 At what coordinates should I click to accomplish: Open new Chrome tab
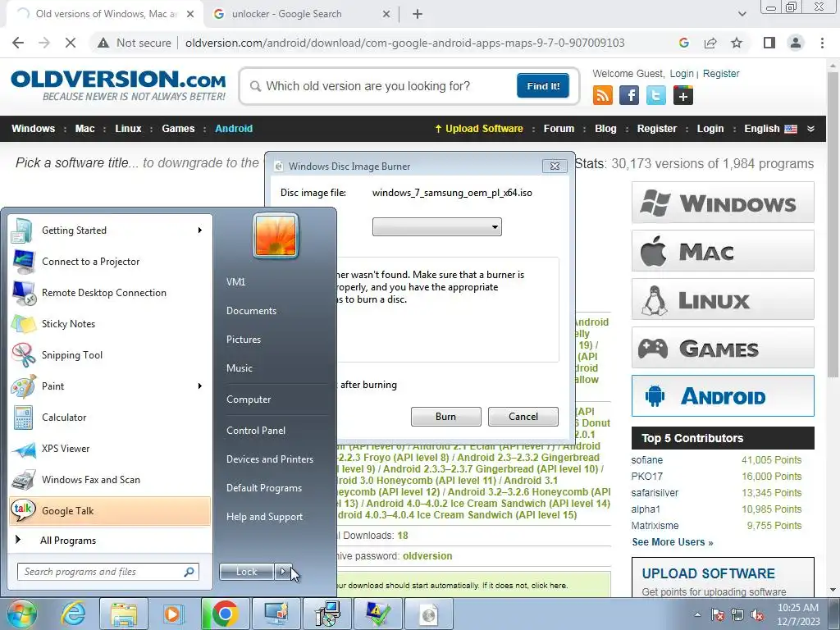coord(418,14)
